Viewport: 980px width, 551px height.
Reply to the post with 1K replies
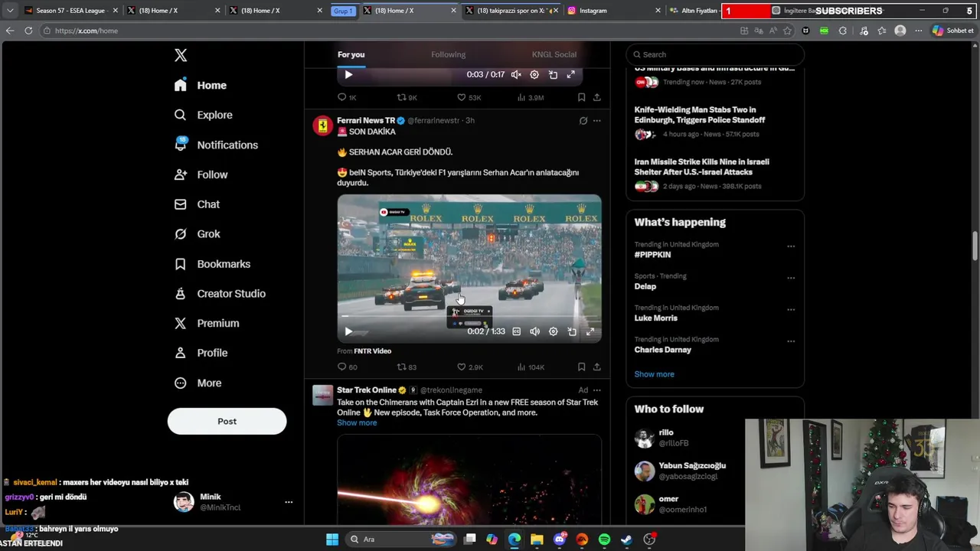pyautogui.click(x=347, y=97)
